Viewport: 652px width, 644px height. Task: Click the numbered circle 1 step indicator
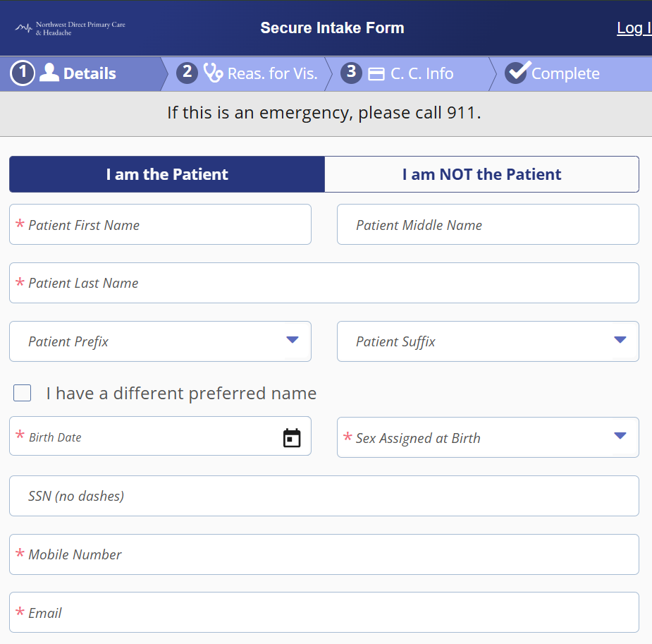coord(22,73)
